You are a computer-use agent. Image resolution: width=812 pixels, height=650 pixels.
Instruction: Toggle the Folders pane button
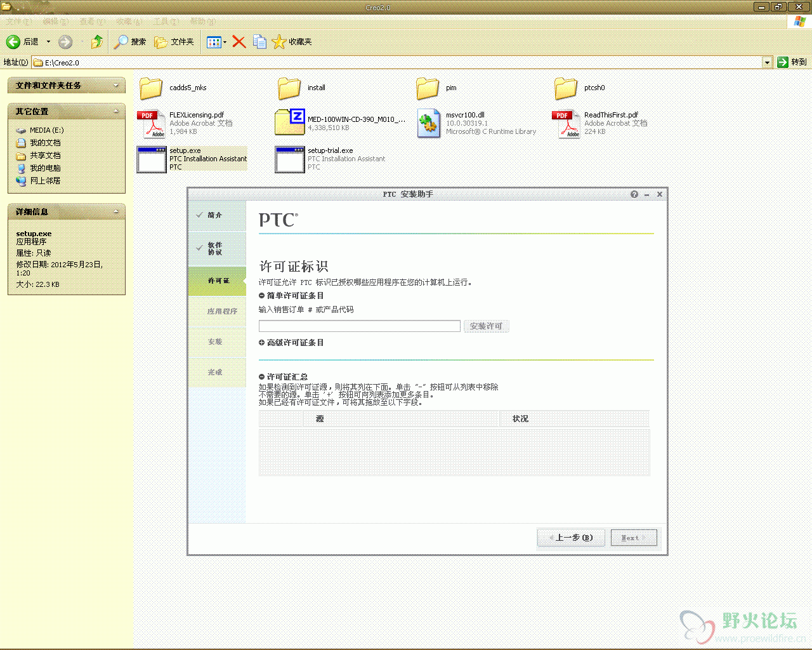pyautogui.click(x=174, y=42)
